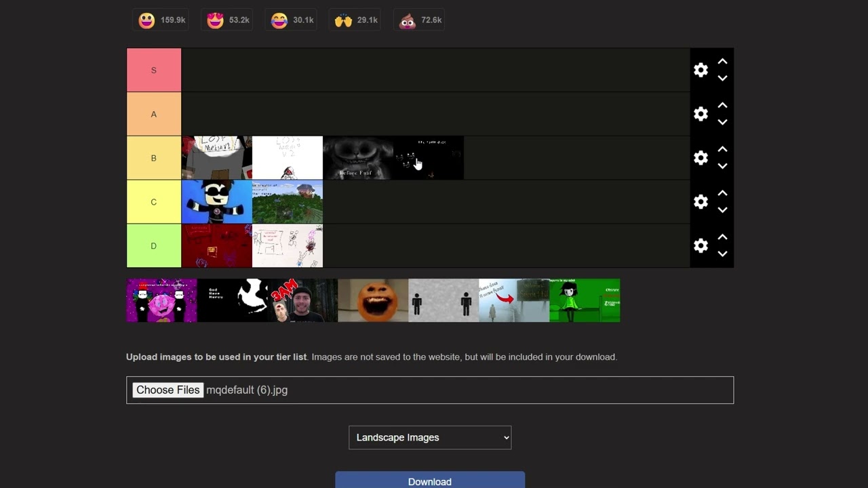This screenshot has height=488, width=868.
Task: Open settings gear for B tier
Action: pyautogui.click(x=701, y=158)
